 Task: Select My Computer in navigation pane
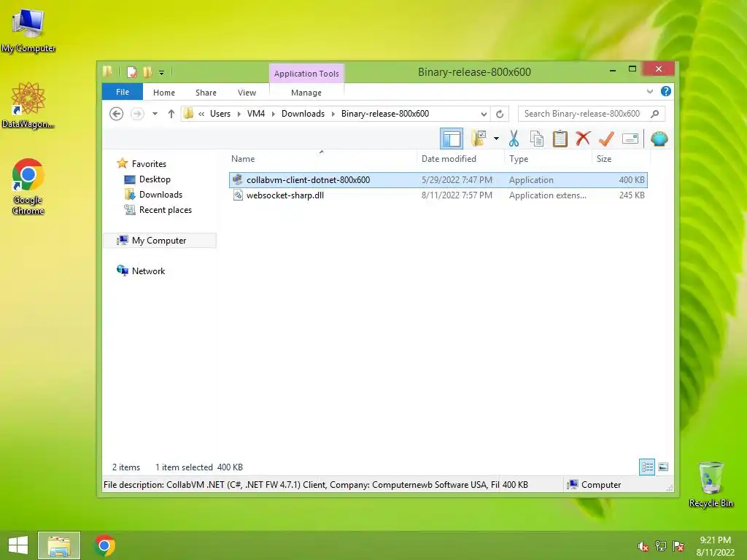click(160, 241)
